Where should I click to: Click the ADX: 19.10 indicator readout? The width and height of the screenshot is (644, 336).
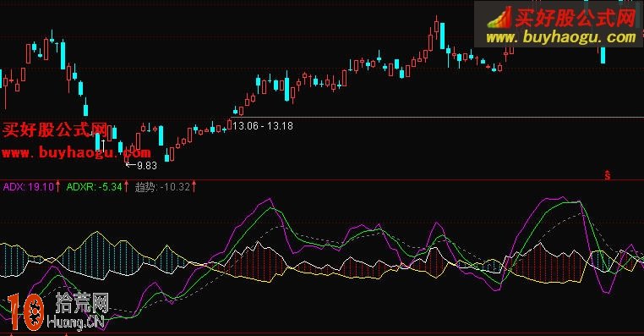click(29, 187)
